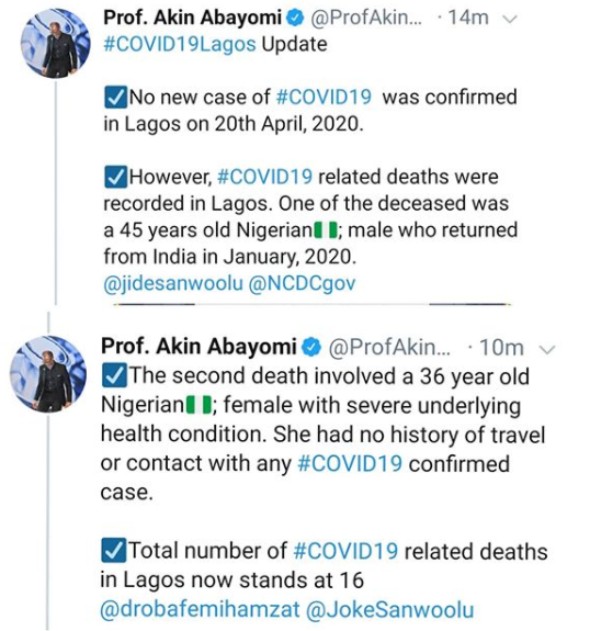Open the #COVID19Lagos hashtag
Screen dimensions: 590x631
(179, 44)
